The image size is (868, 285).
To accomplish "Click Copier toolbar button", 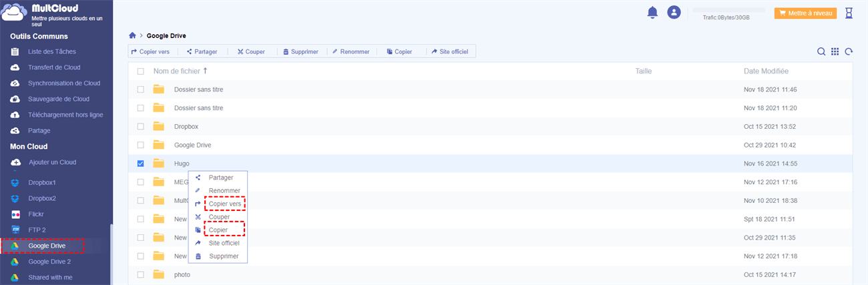I will [399, 51].
